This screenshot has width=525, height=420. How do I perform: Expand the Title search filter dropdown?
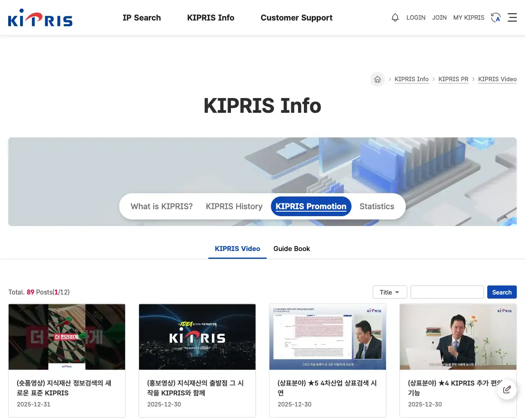390,292
